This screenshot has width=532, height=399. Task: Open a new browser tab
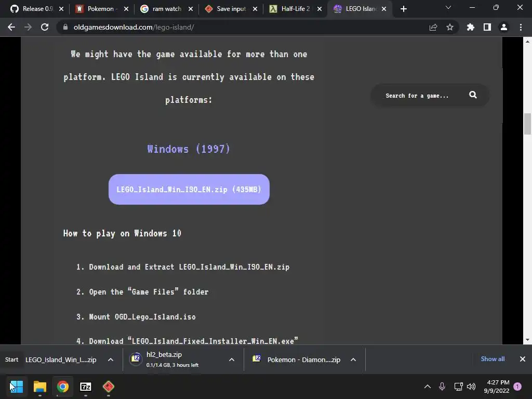403,9
